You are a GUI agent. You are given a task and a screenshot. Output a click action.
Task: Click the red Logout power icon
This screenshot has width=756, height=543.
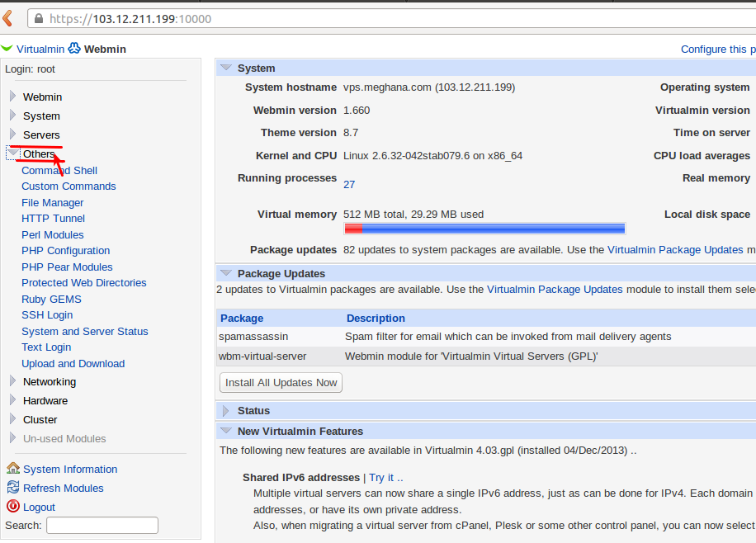point(13,507)
